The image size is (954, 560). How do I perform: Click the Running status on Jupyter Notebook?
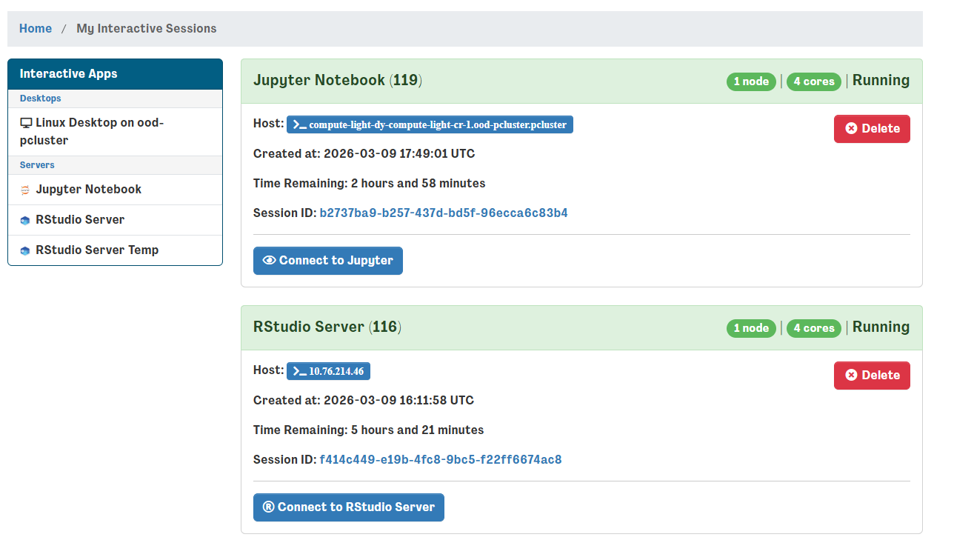coord(881,81)
